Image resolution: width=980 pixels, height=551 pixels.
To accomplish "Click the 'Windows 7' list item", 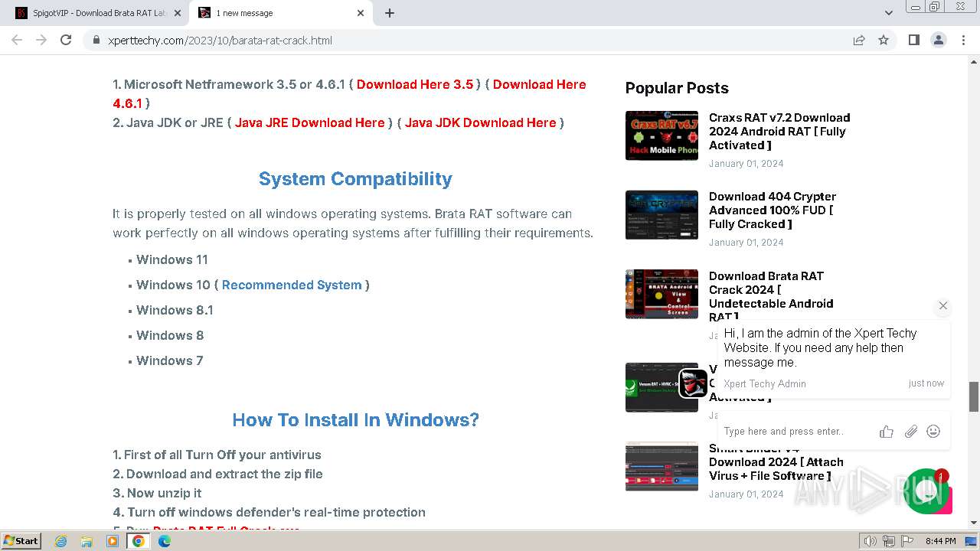I will point(170,360).
